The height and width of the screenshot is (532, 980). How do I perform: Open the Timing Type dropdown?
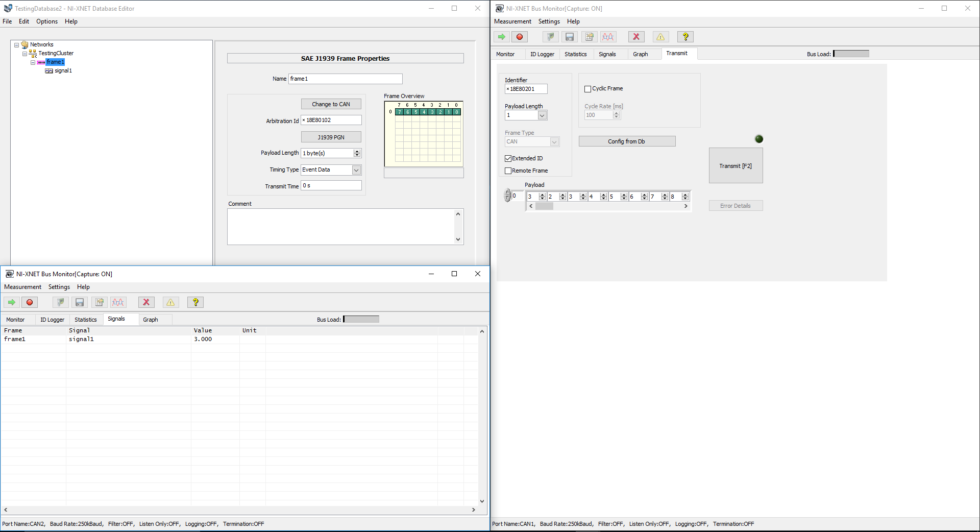[356, 170]
